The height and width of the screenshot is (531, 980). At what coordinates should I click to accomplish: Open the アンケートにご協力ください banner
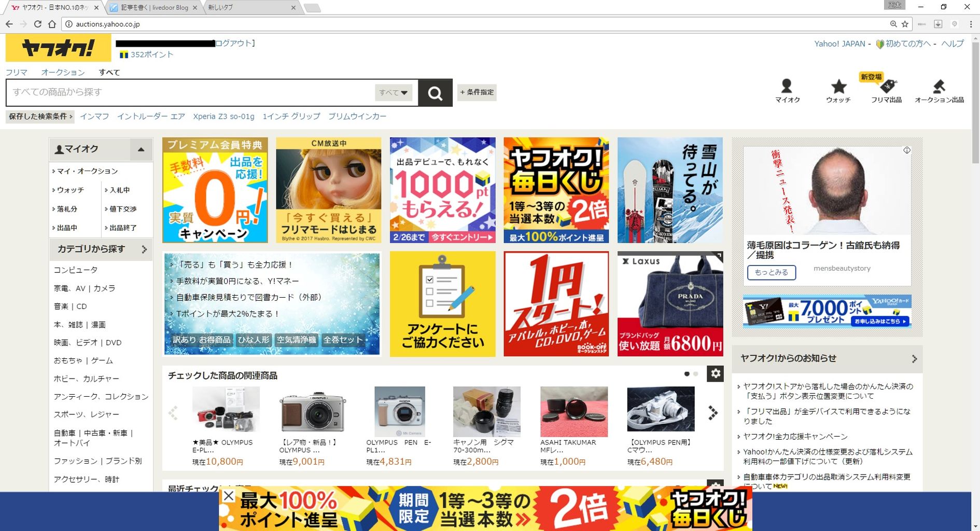coord(442,304)
